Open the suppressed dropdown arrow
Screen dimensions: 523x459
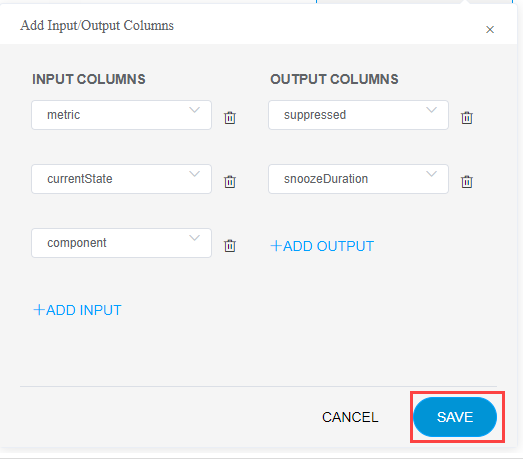(x=431, y=110)
